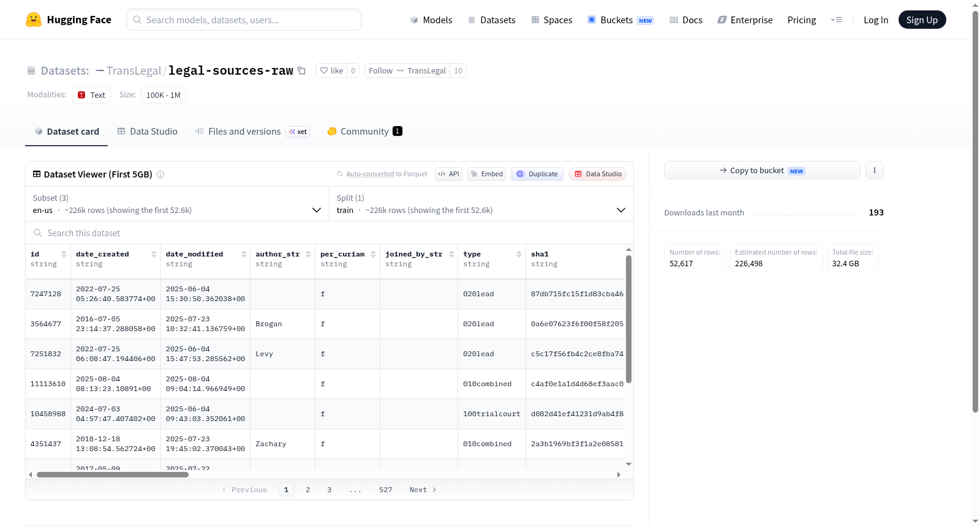Click the dataset viewer info icon
Image resolution: width=980 pixels, height=527 pixels.
160,174
